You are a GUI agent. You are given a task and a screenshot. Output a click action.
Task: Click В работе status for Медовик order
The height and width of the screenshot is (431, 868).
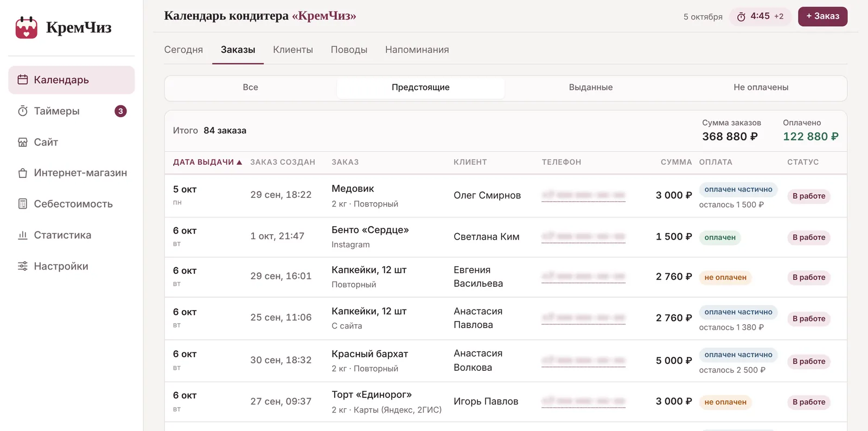(809, 196)
